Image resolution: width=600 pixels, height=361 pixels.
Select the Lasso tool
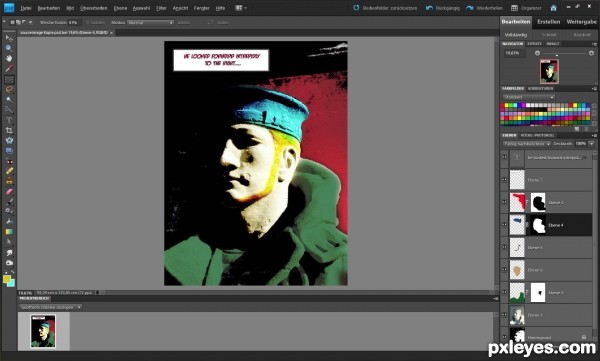[x=9, y=90]
